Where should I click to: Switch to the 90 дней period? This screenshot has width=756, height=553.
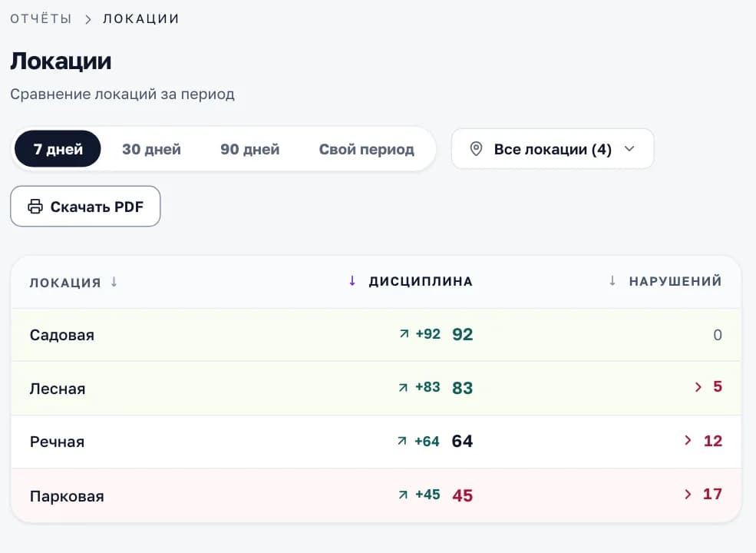(249, 149)
